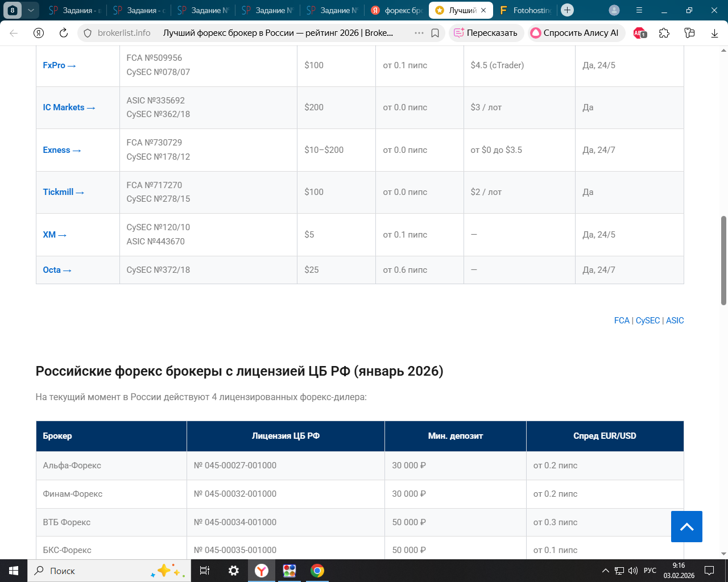This screenshot has height=582, width=728.
Task: Open the browser extensions puzzle icon
Action: click(664, 33)
